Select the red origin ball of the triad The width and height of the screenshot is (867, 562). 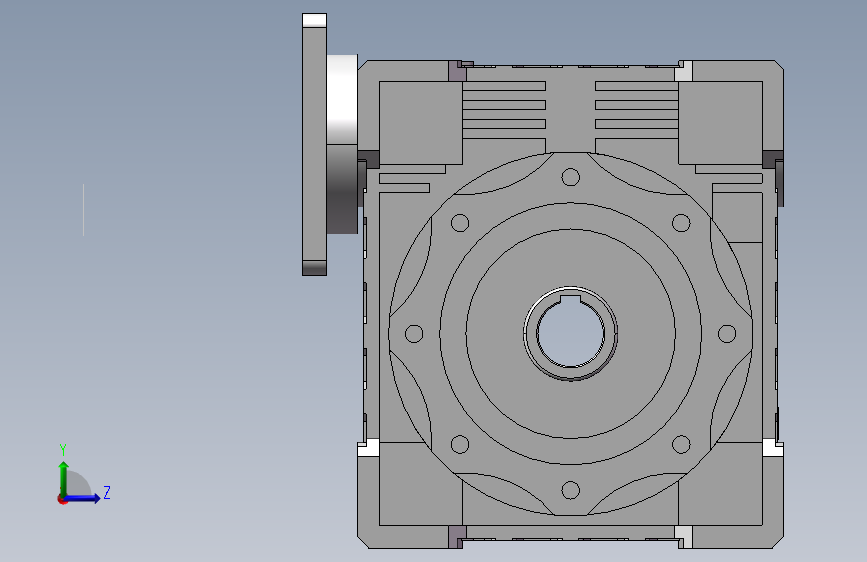pos(62,499)
